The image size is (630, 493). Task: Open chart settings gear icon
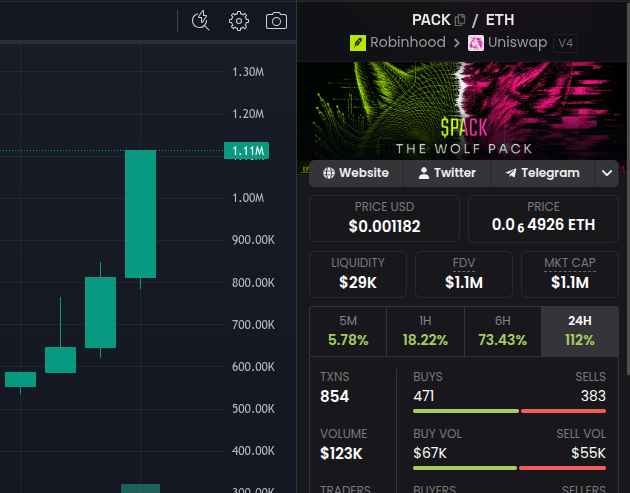(239, 21)
